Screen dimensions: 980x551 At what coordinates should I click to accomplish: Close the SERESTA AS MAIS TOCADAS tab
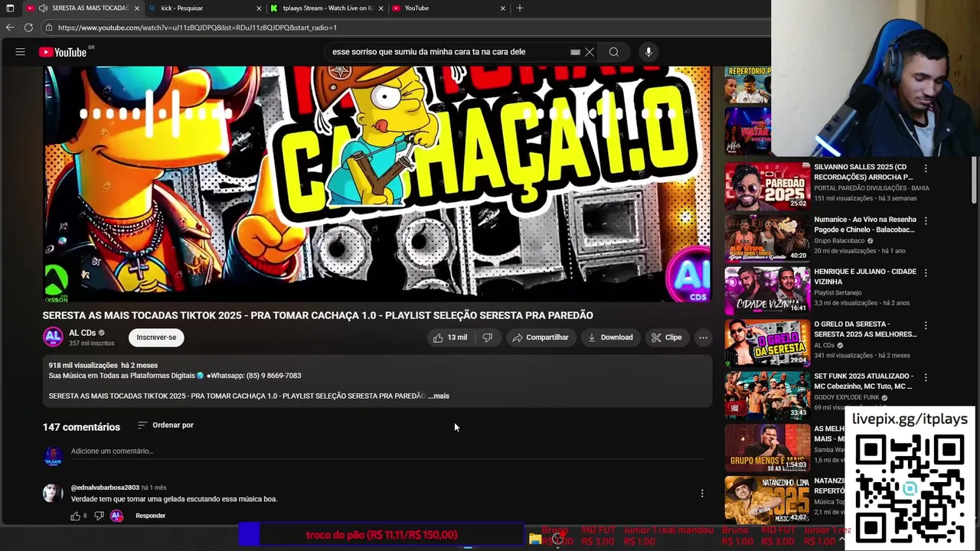click(x=137, y=8)
